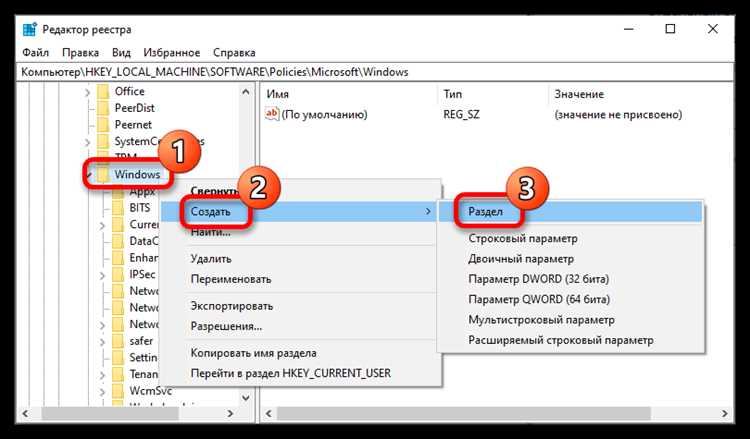Click the Office folder icon
The height and width of the screenshot is (439, 750).
[x=103, y=91]
